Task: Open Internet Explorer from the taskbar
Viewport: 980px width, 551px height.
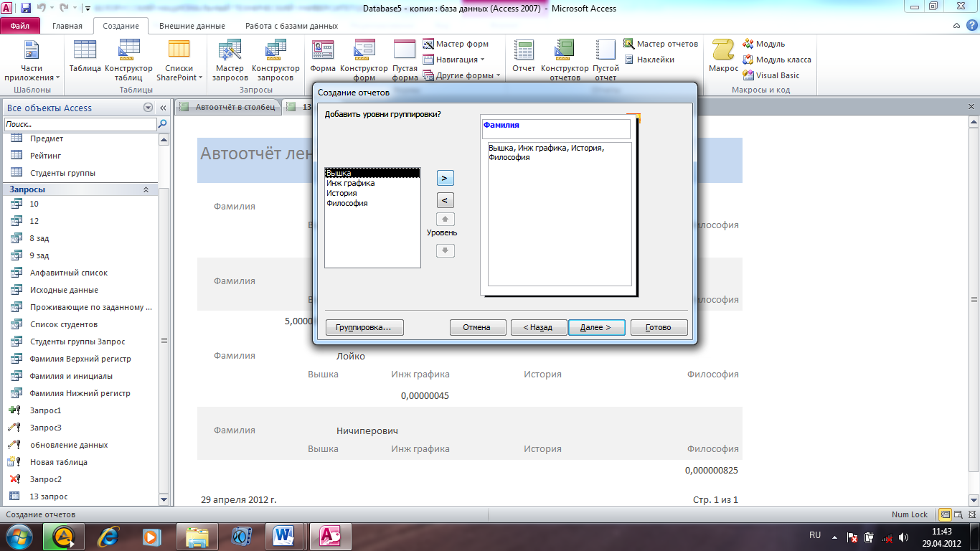Action: pyautogui.click(x=109, y=536)
